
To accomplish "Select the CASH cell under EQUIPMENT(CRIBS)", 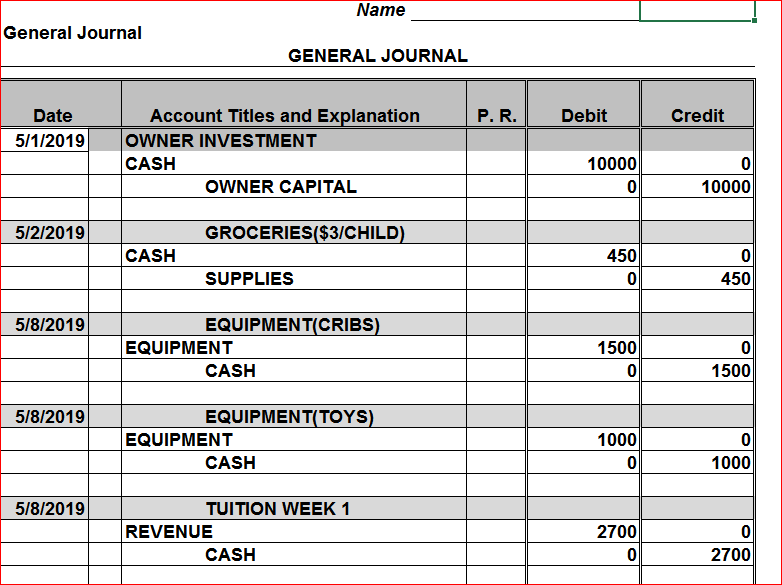I will pos(294,371).
